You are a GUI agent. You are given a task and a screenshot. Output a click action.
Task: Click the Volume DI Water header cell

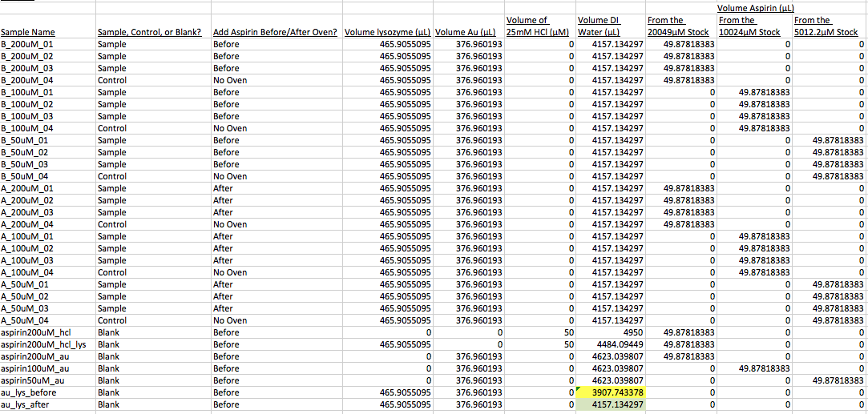(x=610, y=26)
